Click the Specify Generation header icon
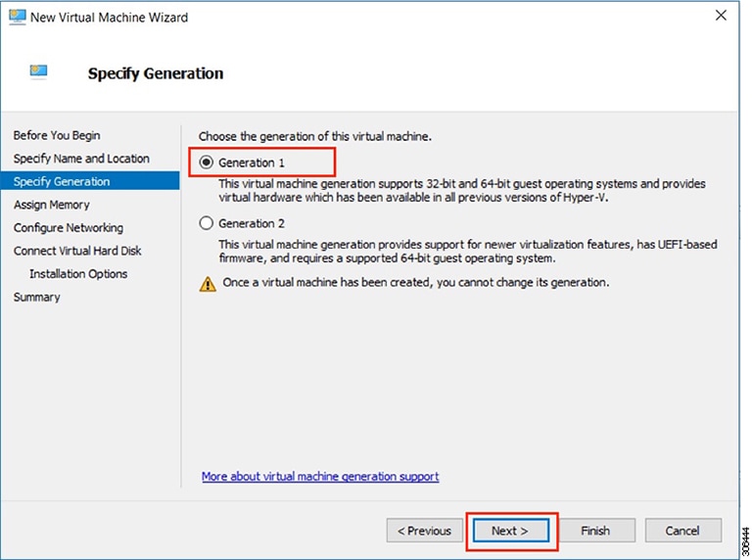This screenshot has height=560, width=752. tap(40, 71)
